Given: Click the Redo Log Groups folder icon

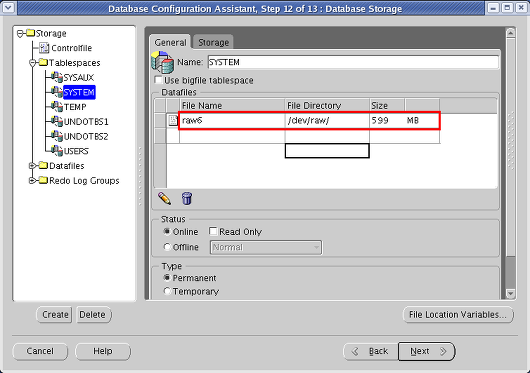Looking at the screenshot, I should pyautogui.click(x=43, y=180).
